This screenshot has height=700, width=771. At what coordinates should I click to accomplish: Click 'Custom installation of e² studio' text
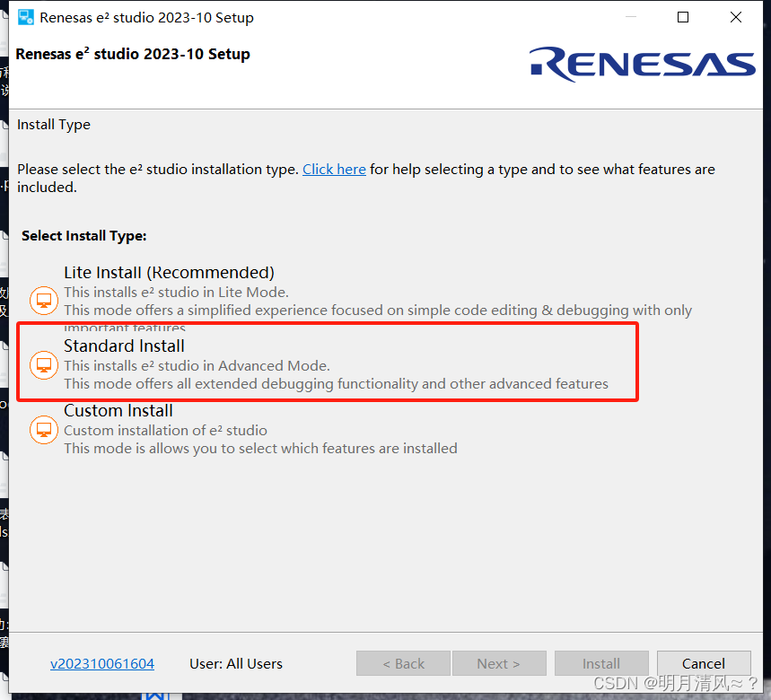[x=165, y=430]
